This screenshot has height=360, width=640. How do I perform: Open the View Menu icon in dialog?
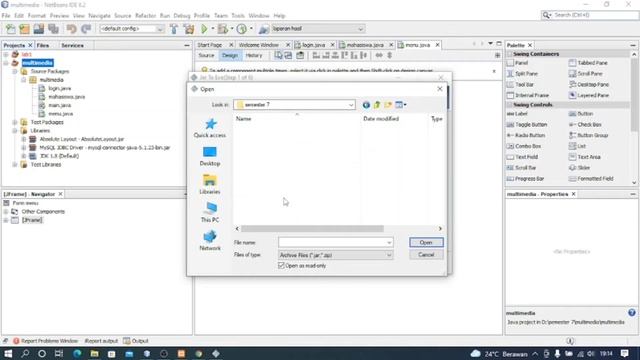[x=400, y=105]
